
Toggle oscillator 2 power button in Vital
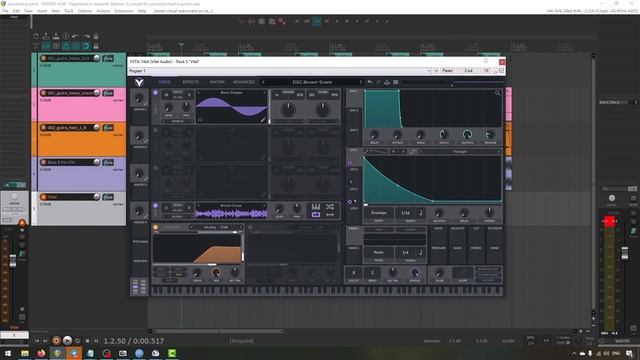click(156, 131)
